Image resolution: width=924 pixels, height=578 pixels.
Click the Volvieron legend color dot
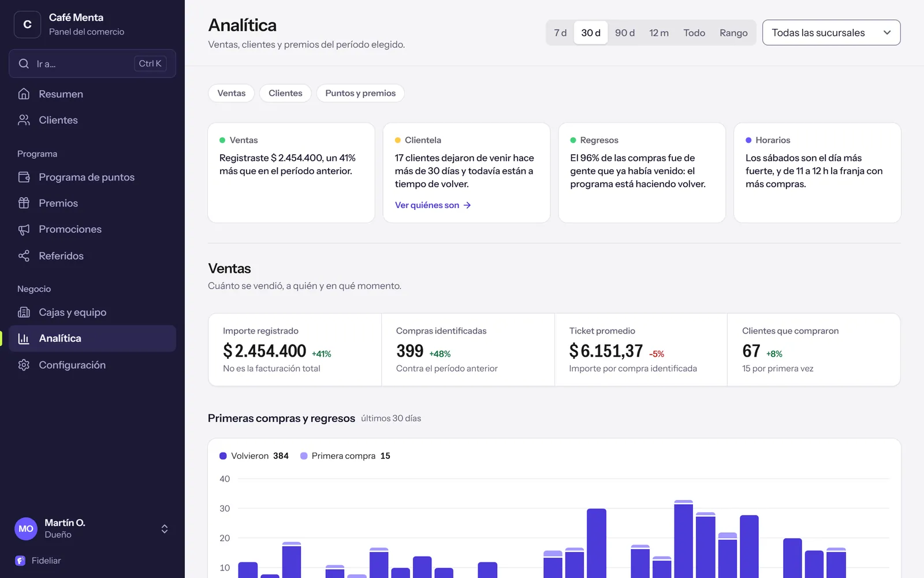(223, 456)
